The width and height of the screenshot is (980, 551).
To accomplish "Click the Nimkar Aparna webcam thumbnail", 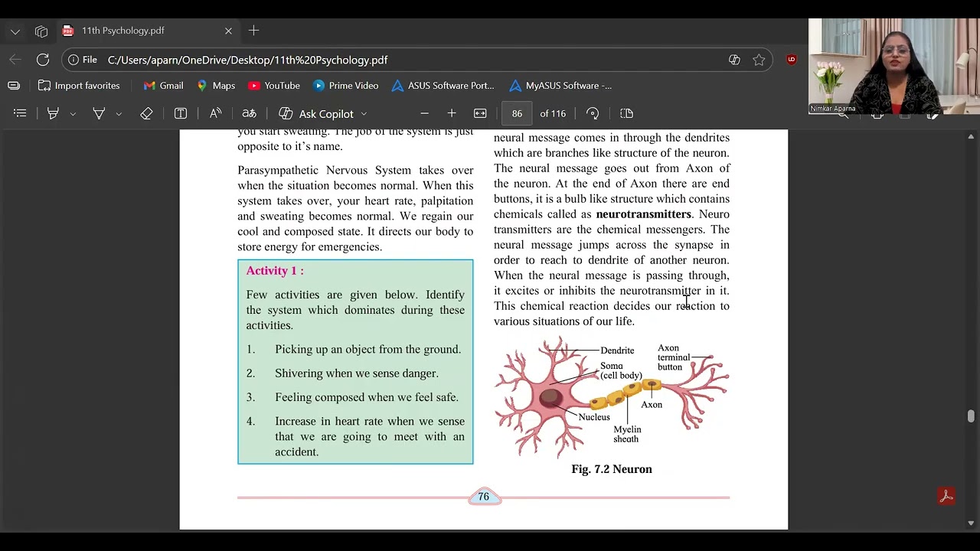I will click(893, 67).
